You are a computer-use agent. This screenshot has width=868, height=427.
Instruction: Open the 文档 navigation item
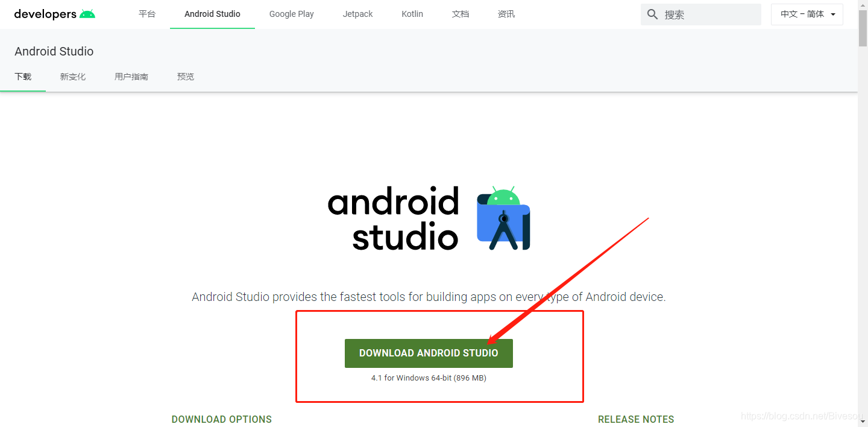[x=461, y=14]
